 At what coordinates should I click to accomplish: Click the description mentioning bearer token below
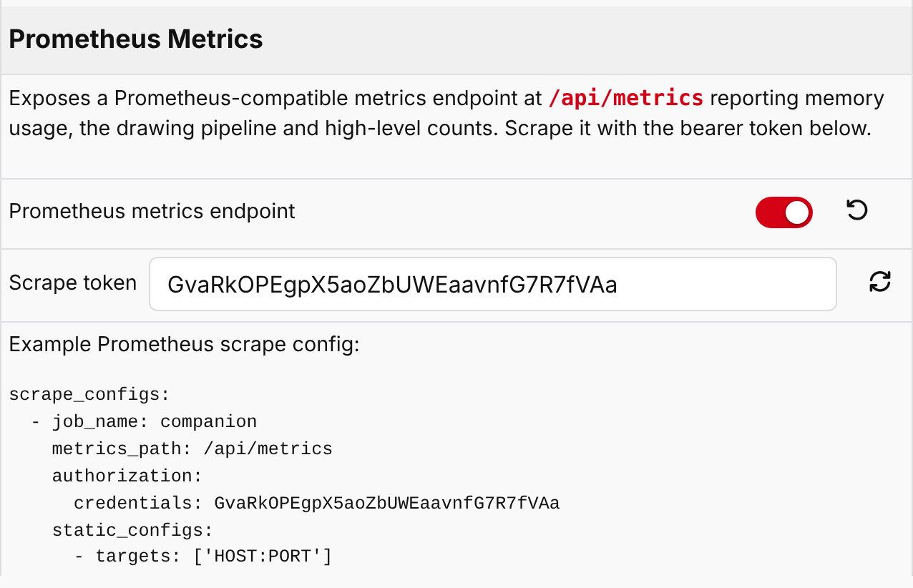[447, 114]
